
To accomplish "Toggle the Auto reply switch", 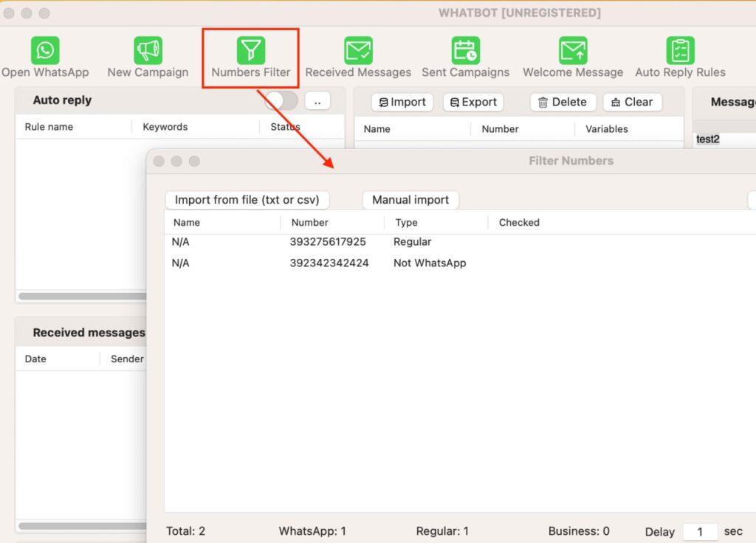I will pyautogui.click(x=281, y=101).
